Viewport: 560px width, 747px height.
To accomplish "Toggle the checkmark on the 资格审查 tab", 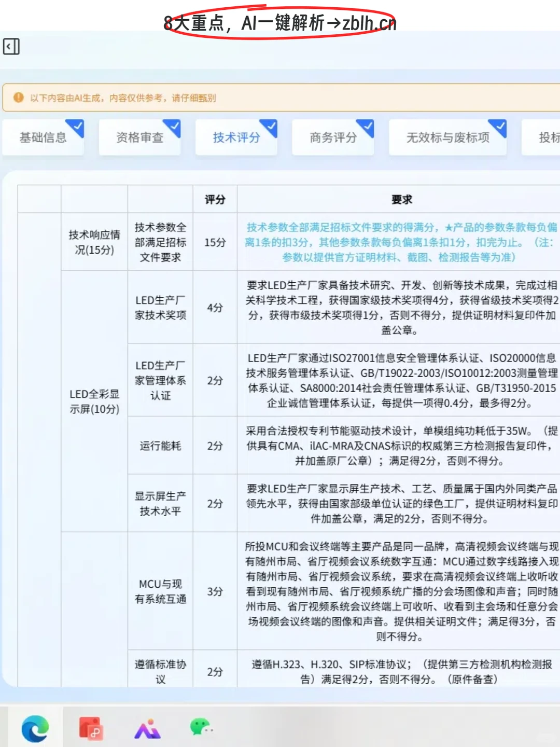I will [x=173, y=126].
